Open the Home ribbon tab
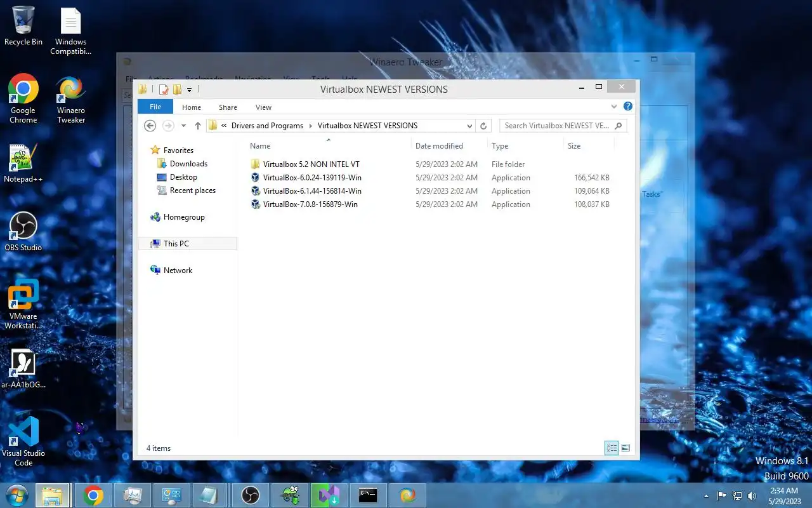Screen dimensions: 812x508 [192, 107]
